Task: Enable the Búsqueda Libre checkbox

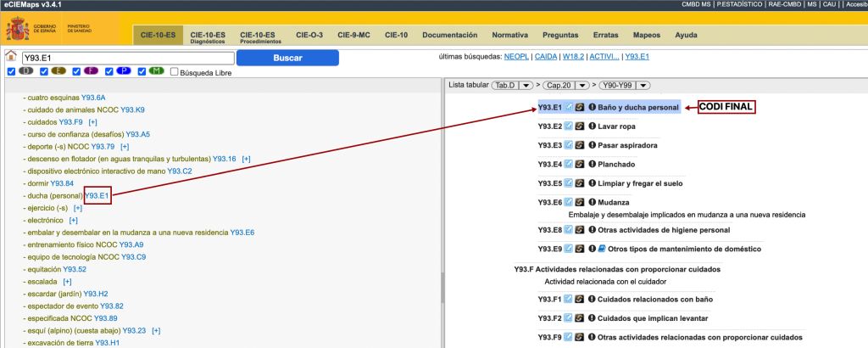Action: [x=175, y=72]
